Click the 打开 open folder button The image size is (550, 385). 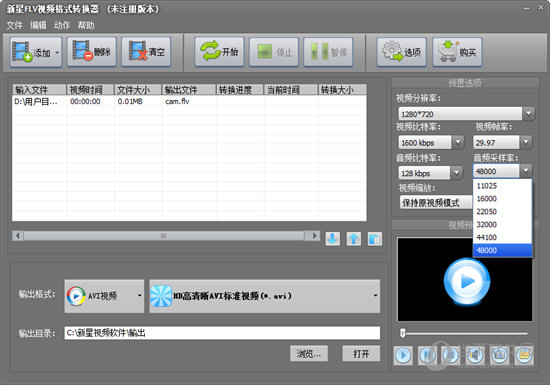(x=361, y=353)
